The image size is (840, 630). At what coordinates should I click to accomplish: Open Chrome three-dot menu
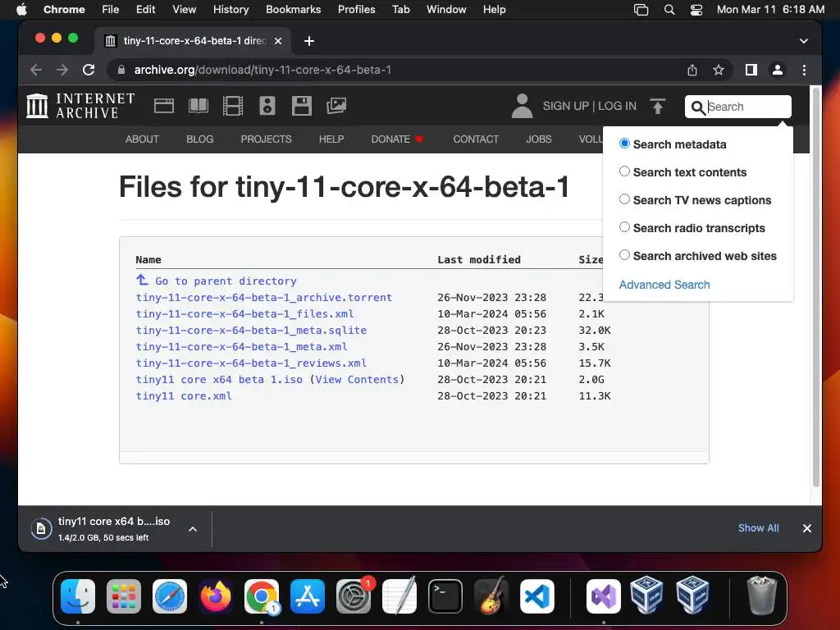pos(804,70)
